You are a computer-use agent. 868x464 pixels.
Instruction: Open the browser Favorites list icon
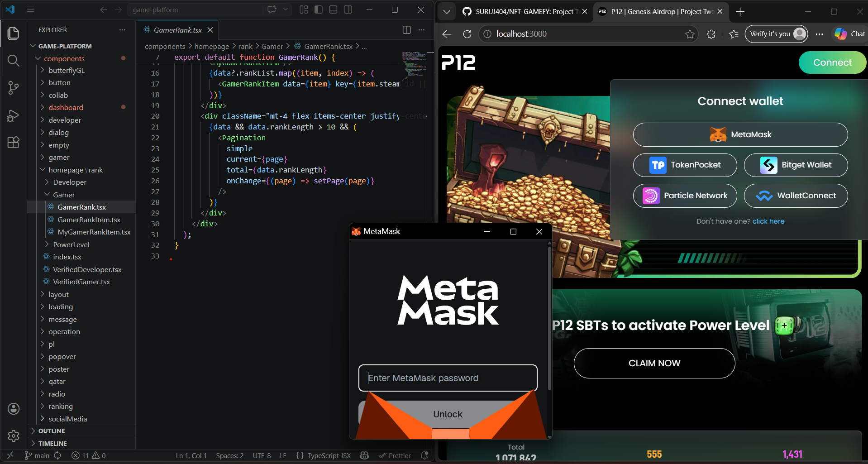tap(734, 34)
